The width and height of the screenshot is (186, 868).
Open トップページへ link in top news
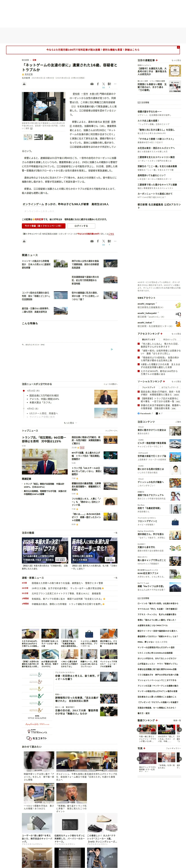[x=111, y=431]
